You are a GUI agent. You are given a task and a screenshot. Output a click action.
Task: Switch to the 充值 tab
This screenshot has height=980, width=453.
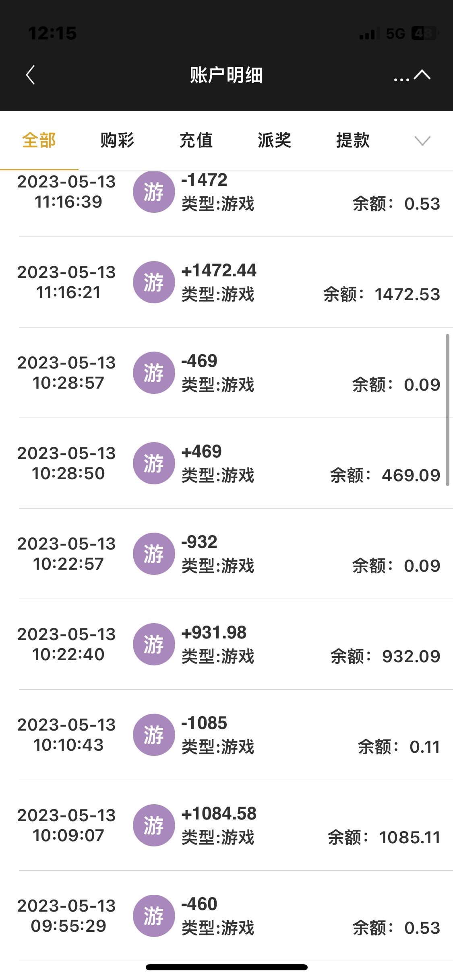coord(196,140)
